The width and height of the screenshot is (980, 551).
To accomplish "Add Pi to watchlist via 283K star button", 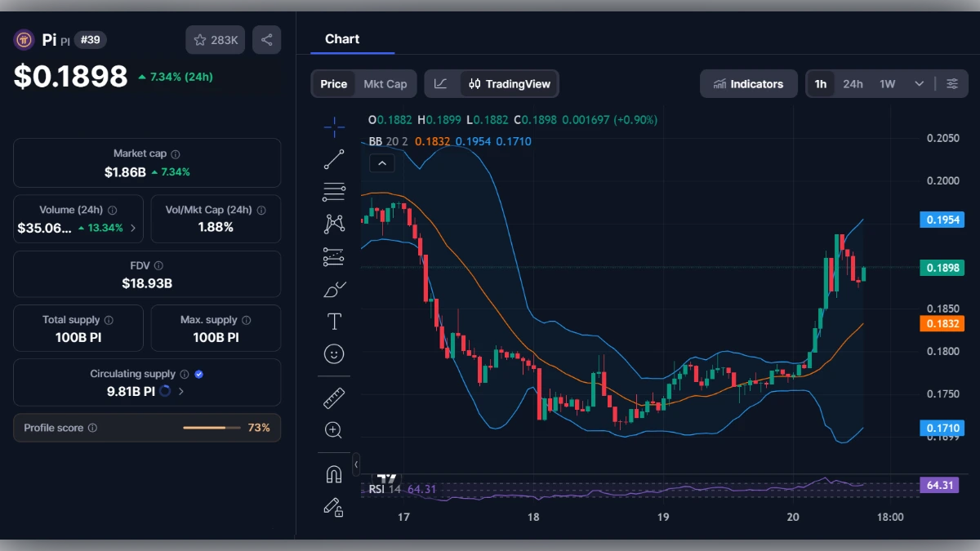I will 215,39.
